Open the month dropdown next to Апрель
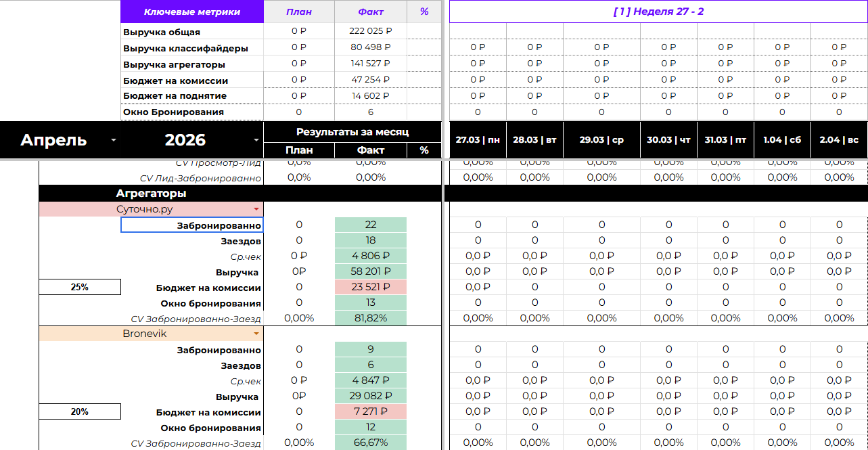The width and height of the screenshot is (868, 450). tap(113, 140)
